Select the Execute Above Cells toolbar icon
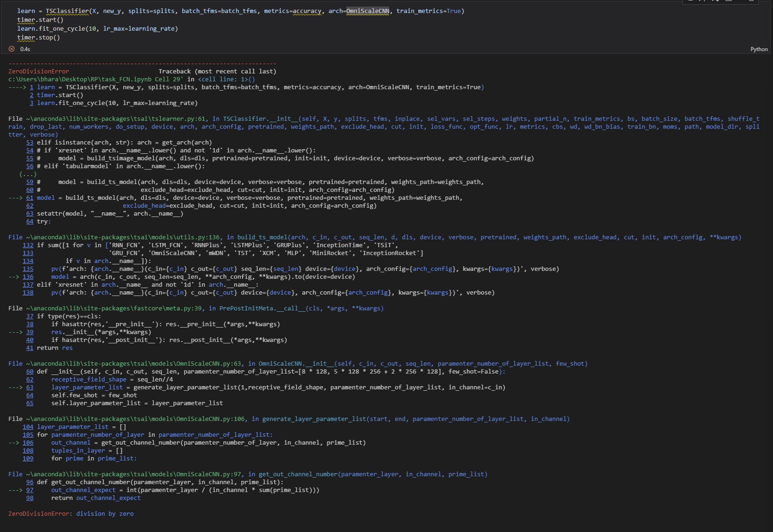Viewport: 773px width, 532px height. point(690,1)
